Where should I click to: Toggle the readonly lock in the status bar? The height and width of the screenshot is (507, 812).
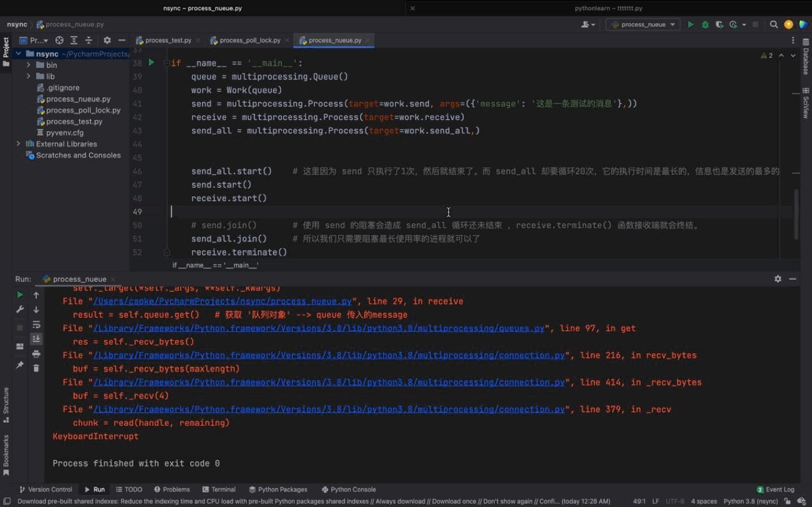(787, 501)
